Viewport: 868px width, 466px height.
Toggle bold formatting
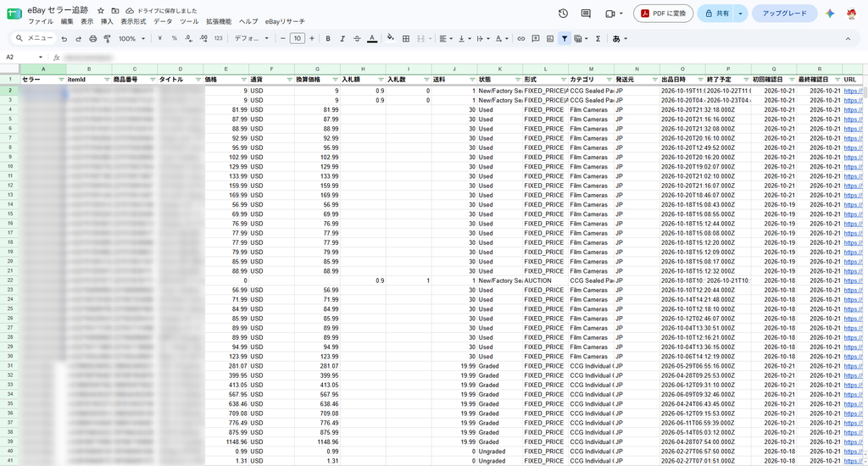pos(328,39)
